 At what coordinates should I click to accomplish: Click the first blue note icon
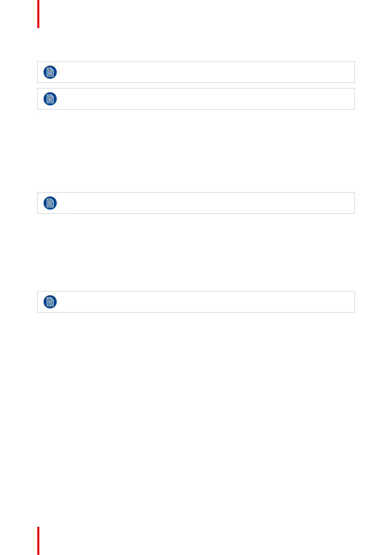point(50,73)
